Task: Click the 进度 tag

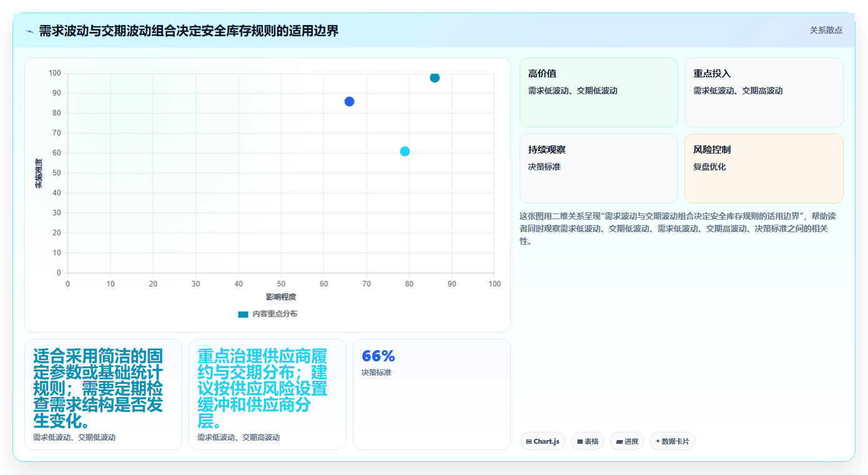Action: click(x=627, y=441)
